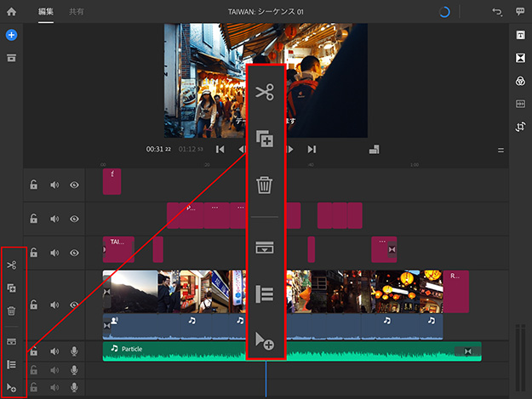532x399 pixels.
Task: Open the Transform crop panel
Action: (520, 126)
